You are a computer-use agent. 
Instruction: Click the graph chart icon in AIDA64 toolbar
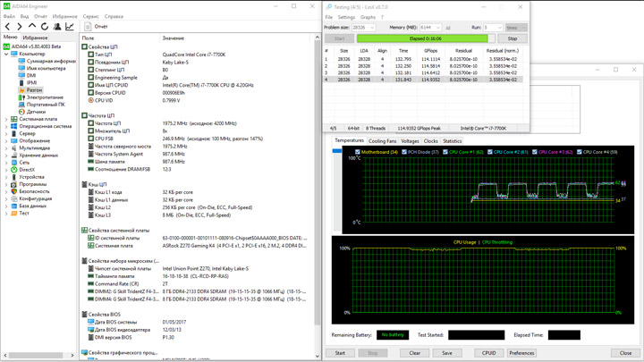[70, 27]
